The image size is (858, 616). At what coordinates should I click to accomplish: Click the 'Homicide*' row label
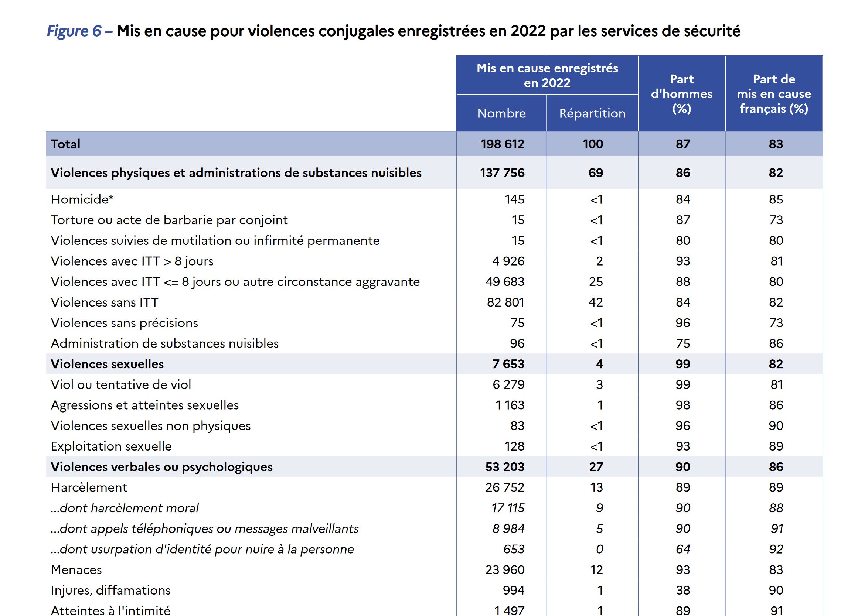(x=82, y=200)
